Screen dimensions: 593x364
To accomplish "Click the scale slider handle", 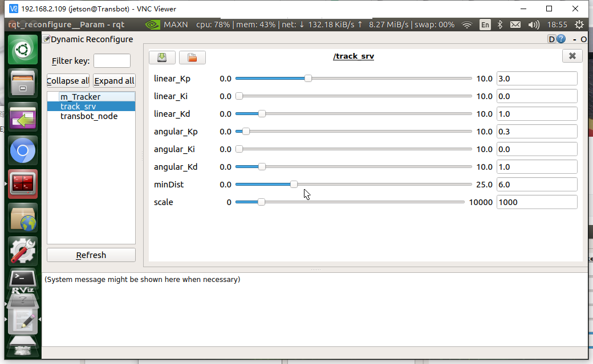I will tap(261, 202).
